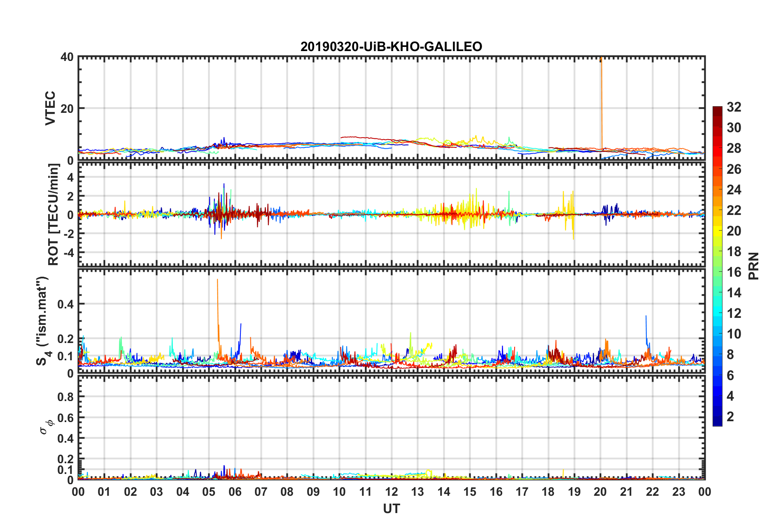Viewport: 783px width, 532px height.
Task: Click the 10 label on the PRN colorbar
Action: [734, 334]
